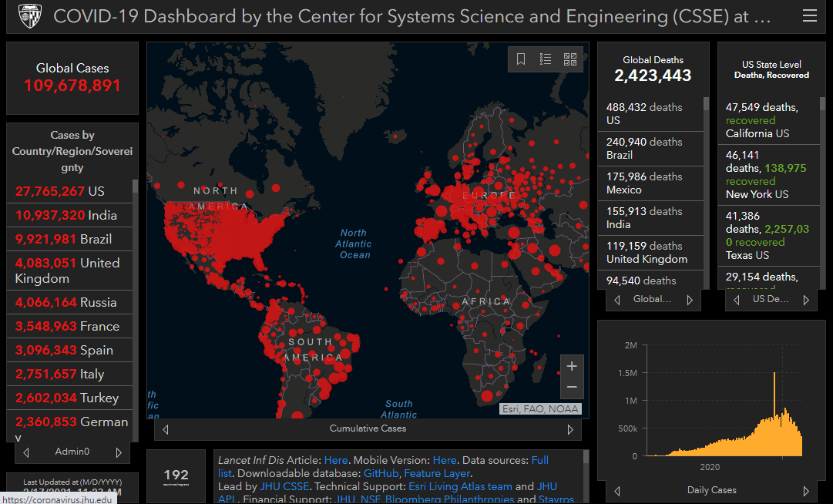
Task: Zoom in on the map
Action: pos(572,366)
